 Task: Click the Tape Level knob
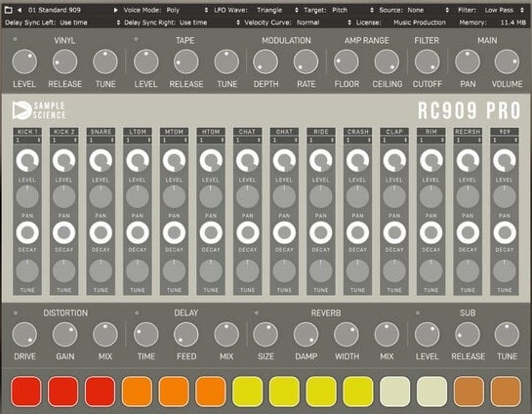[x=145, y=62]
